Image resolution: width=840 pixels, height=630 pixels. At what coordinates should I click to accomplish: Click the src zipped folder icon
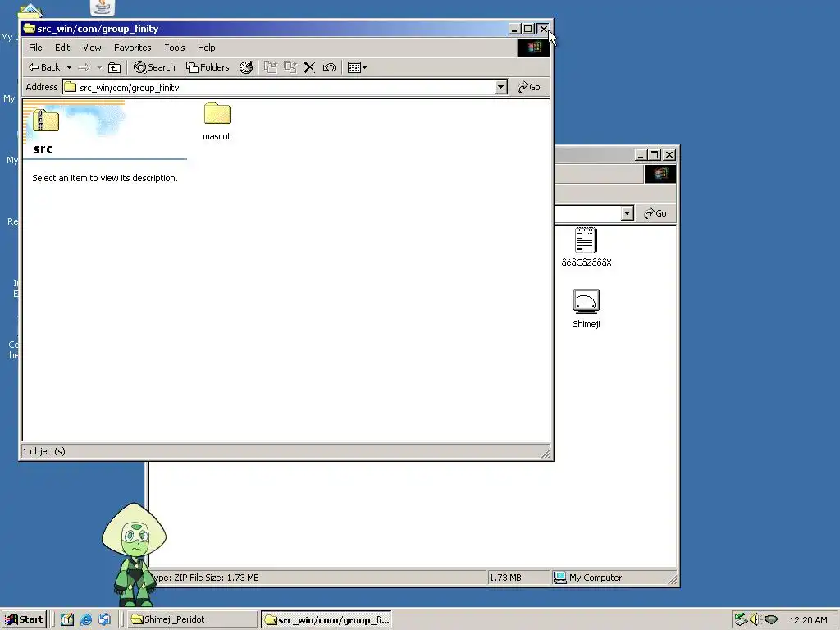pyautogui.click(x=46, y=121)
